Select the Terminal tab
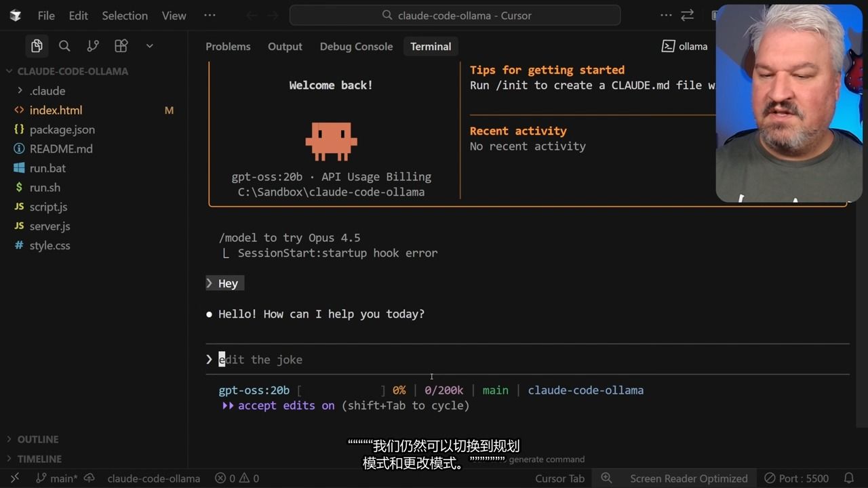868x488 pixels. (431, 46)
